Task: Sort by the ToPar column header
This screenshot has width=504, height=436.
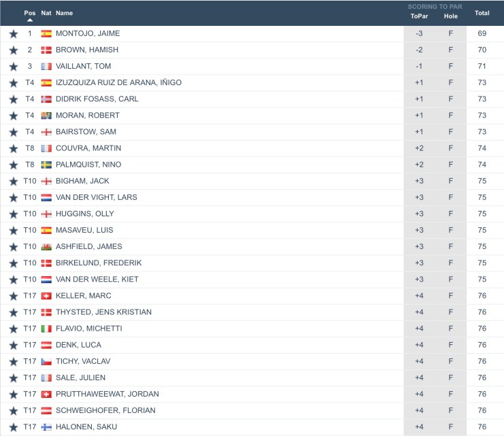Action: [418, 16]
